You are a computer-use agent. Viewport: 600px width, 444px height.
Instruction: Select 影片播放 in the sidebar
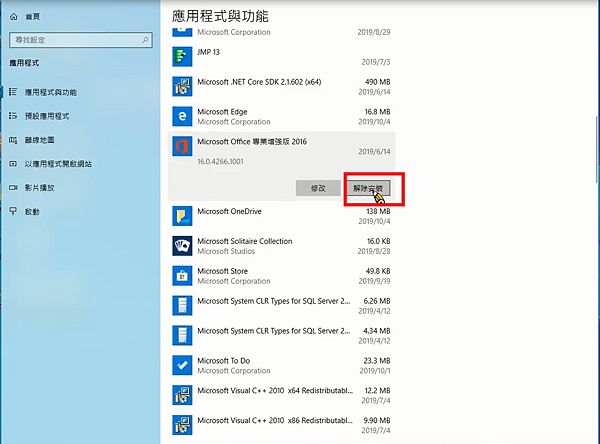tap(40, 188)
